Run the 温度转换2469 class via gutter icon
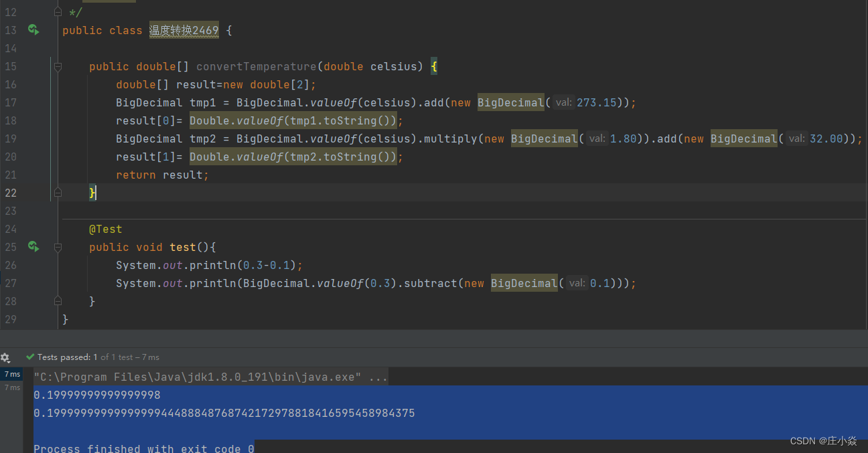This screenshot has height=453, width=868. tap(33, 30)
